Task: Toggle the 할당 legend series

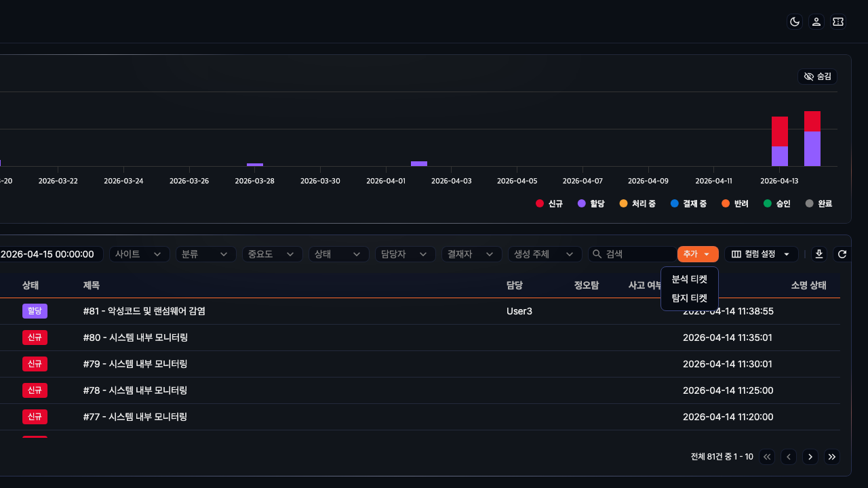Action: (591, 203)
